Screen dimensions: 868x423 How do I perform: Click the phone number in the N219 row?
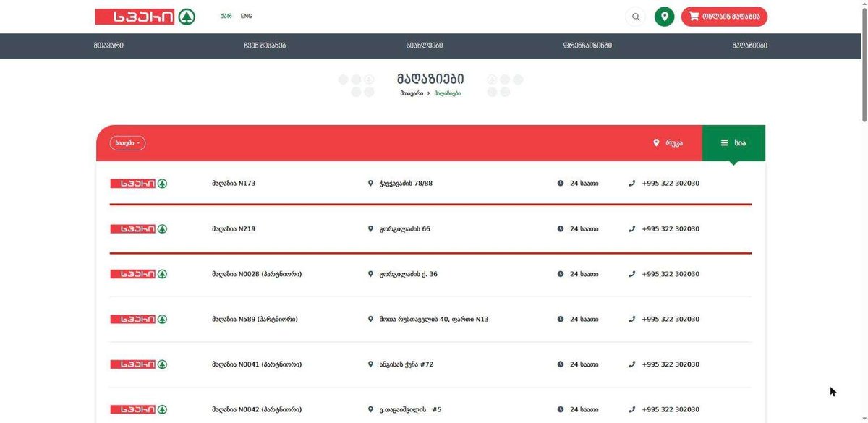671,229
